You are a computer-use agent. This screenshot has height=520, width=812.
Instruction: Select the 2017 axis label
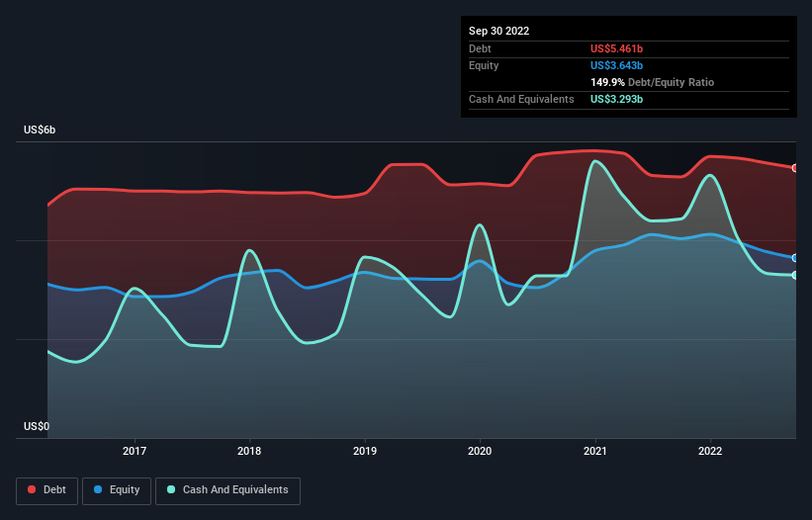tap(135, 451)
